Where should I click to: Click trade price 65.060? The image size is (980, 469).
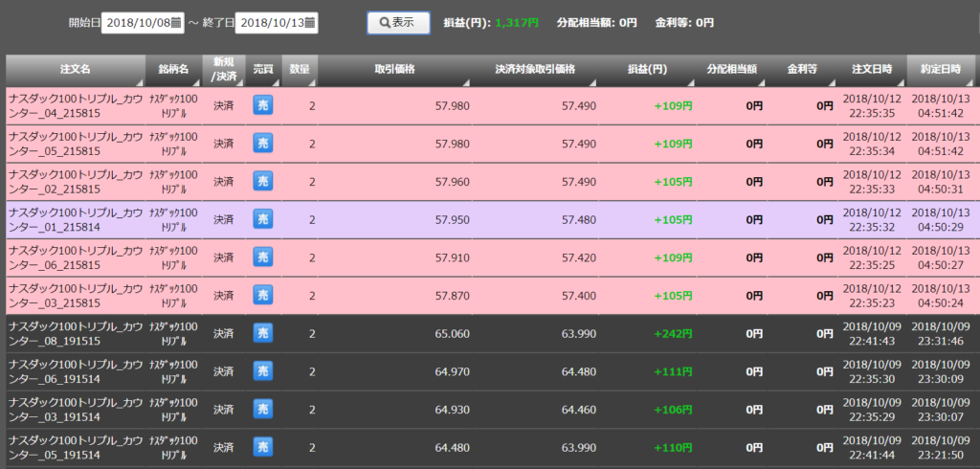point(452,334)
